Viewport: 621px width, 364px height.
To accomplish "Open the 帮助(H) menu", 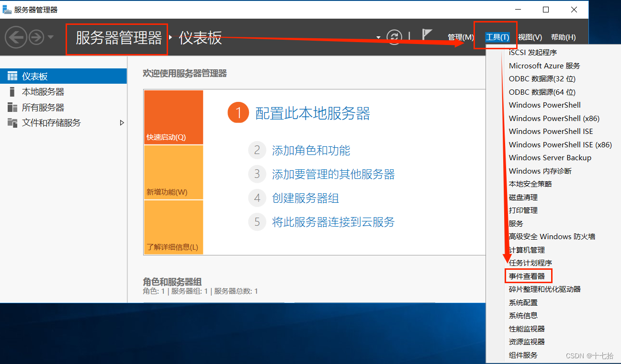I will coord(563,37).
